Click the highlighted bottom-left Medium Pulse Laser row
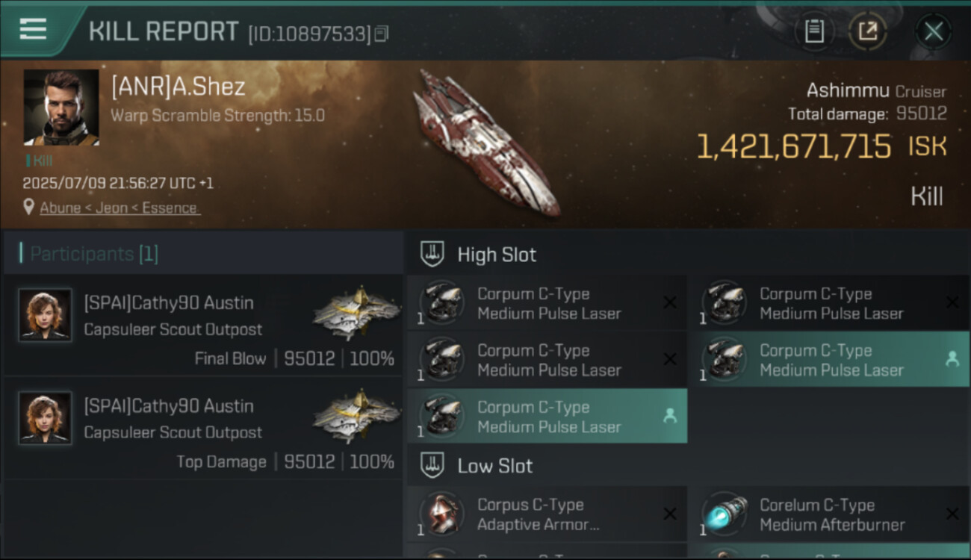971x560 pixels. (547, 417)
